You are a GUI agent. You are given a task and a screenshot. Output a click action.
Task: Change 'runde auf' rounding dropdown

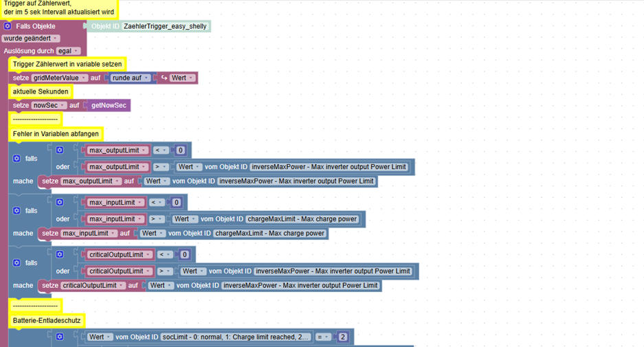pos(130,78)
